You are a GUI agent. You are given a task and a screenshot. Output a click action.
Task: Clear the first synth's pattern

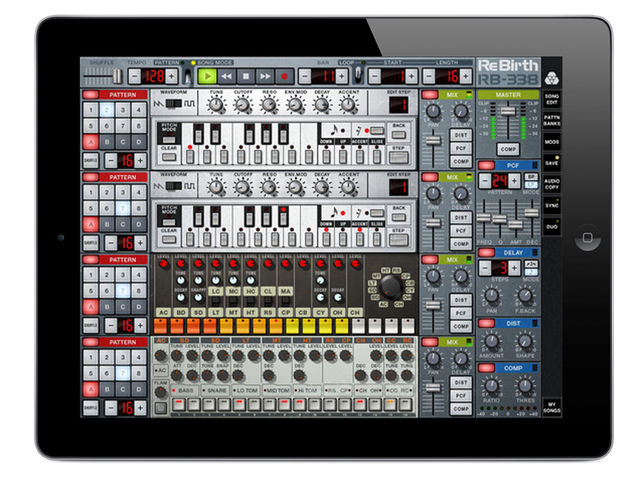(169, 157)
